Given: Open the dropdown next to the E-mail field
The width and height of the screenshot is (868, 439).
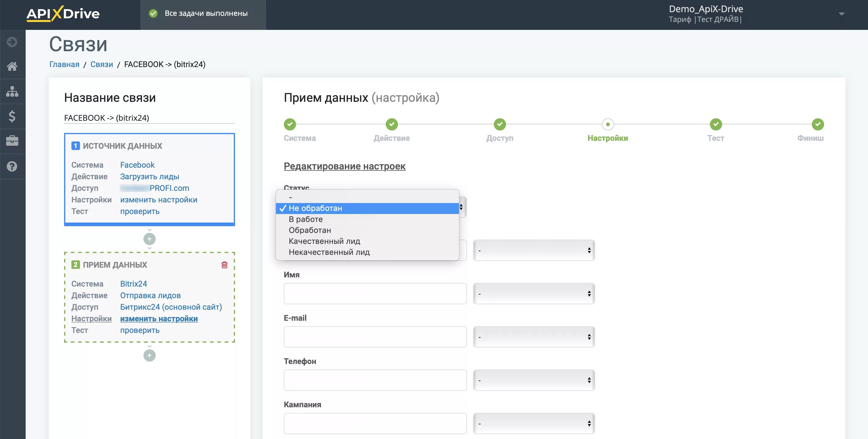Looking at the screenshot, I should [534, 337].
